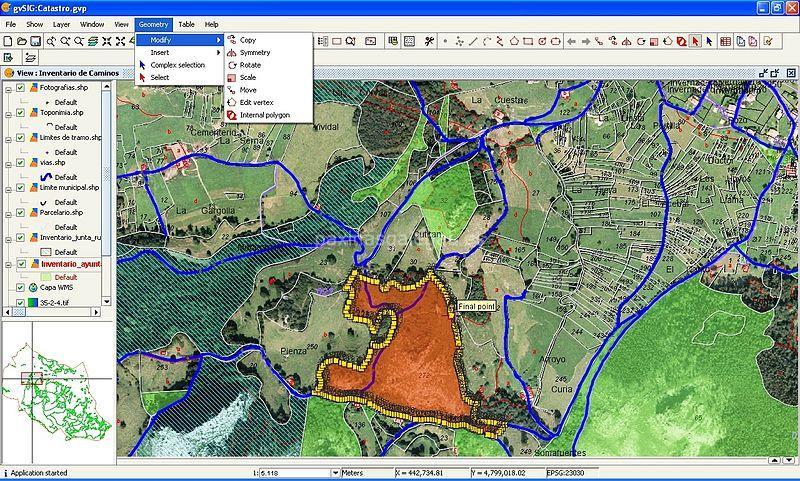Click the 35-2-4.tif layer color icon
Screen dimensions: 800x481
pos(33,302)
